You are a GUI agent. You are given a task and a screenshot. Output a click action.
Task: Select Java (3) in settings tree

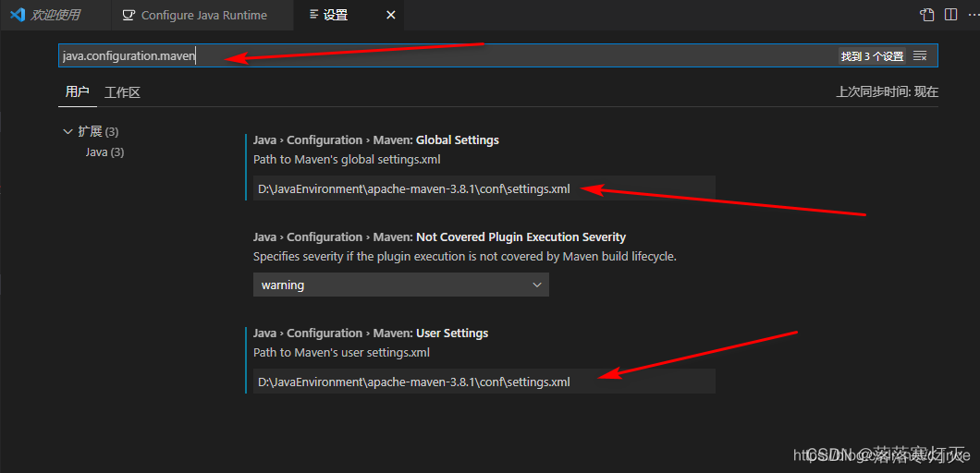pos(105,152)
